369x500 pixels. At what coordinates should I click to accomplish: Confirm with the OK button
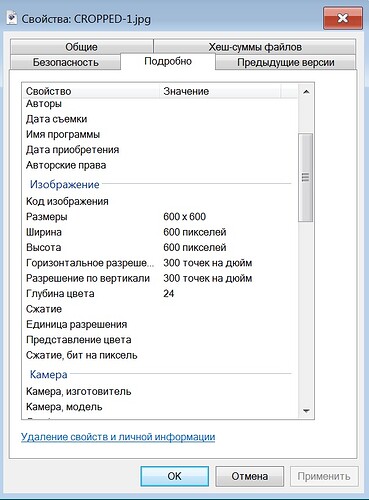[175, 476]
